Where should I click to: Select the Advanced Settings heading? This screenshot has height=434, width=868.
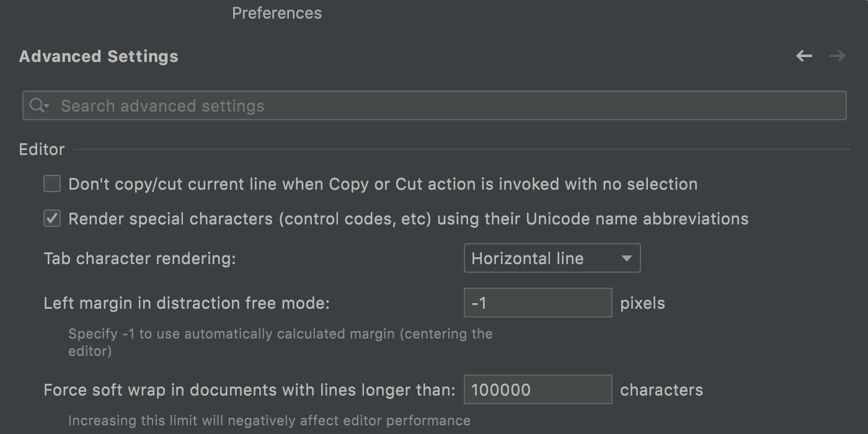coord(99,56)
